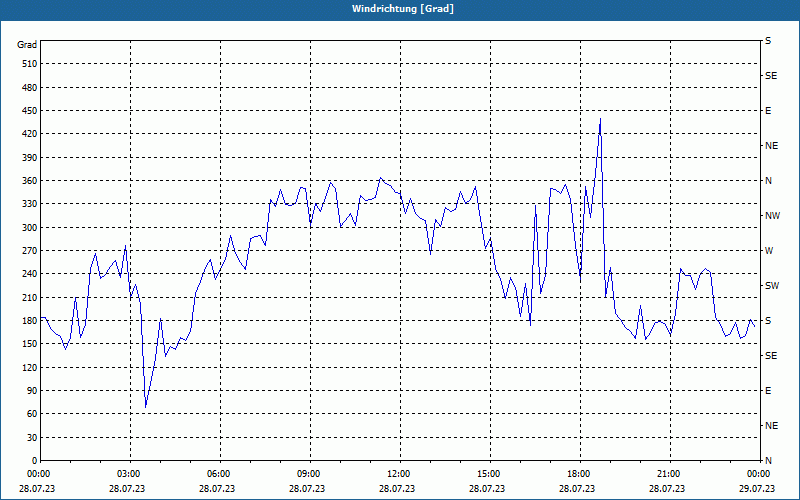The width and height of the screenshot is (800, 500).
Task: Select the Grad unit label on the left axis
Action: 27,45
